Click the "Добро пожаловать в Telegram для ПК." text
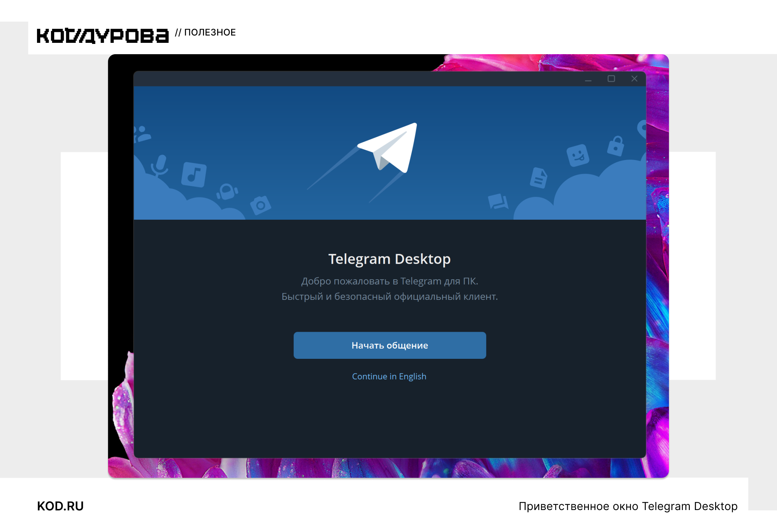The image size is (777, 532). click(389, 281)
